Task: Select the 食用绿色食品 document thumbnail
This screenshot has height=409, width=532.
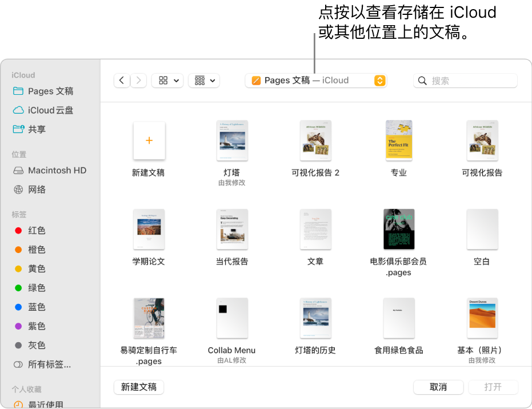Action: (x=399, y=318)
